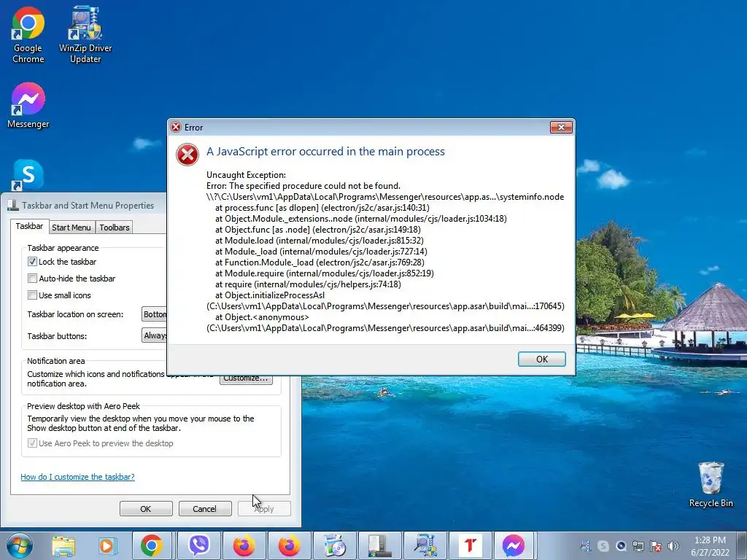Click the JavaScript error heading text
The width and height of the screenshot is (747, 560).
point(325,152)
